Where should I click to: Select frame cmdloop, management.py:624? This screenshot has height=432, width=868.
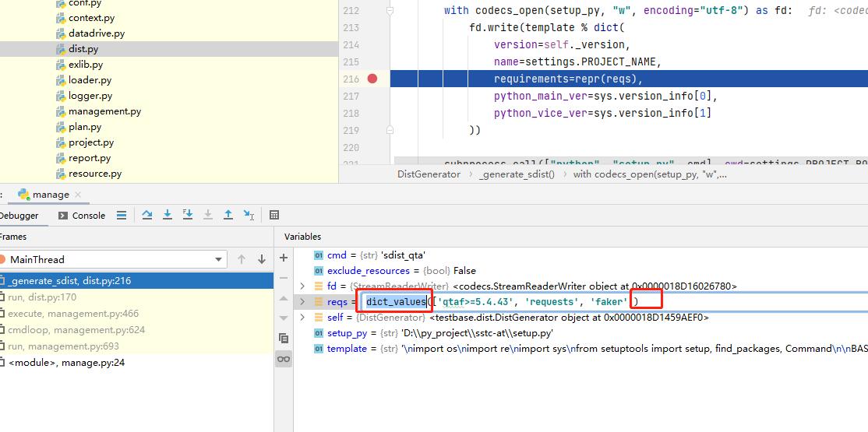(x=136, y=330)
